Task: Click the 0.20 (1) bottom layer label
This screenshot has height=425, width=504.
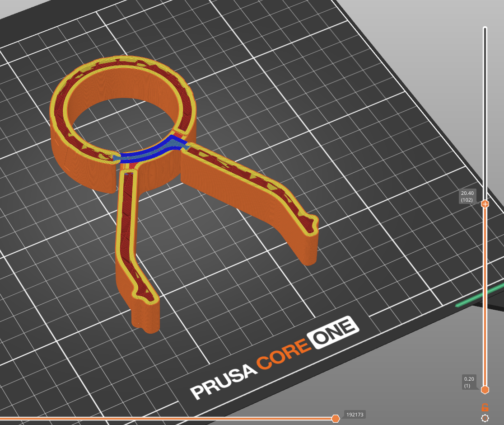Action: tap(469, 382)
